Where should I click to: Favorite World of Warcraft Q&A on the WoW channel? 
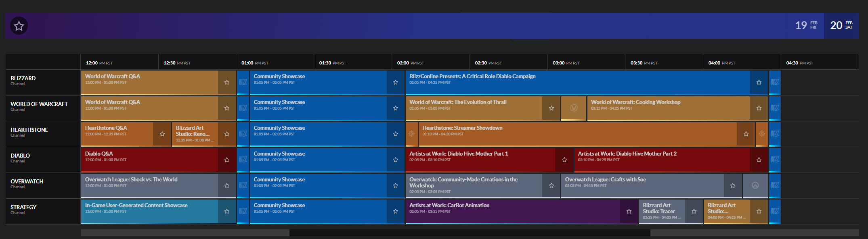click(227, 108)
